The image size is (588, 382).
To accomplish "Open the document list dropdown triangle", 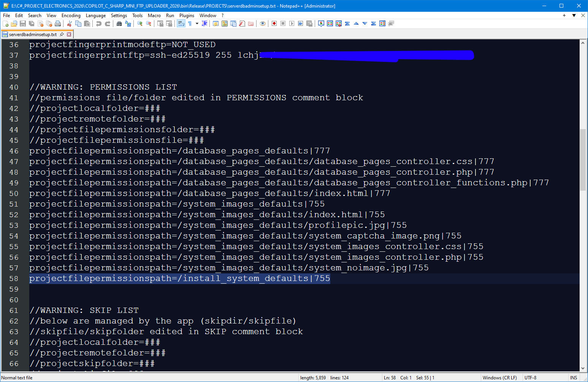I will pos(574,16).
